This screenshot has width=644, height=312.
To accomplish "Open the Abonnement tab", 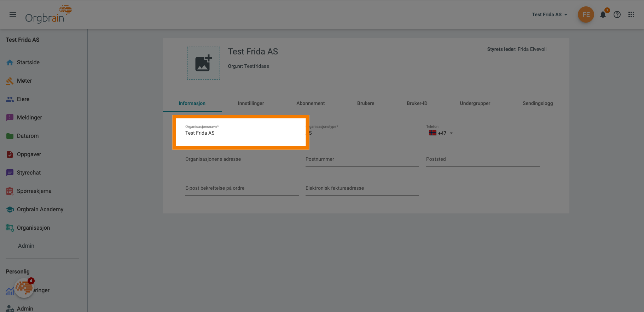I will pos(310,103).
